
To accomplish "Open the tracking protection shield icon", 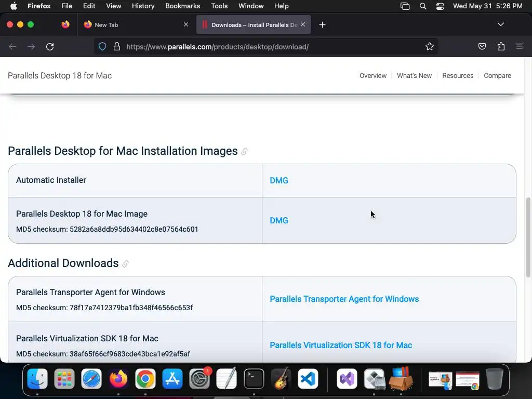I will 102,46.
